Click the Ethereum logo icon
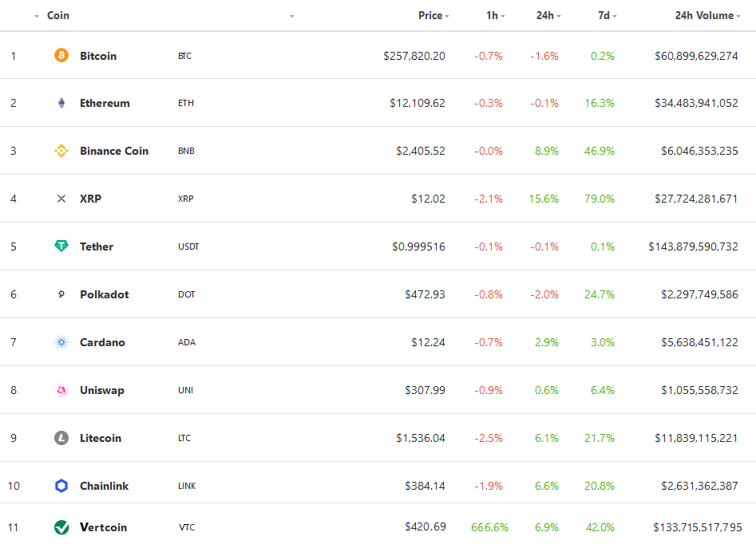 (61, 103)
